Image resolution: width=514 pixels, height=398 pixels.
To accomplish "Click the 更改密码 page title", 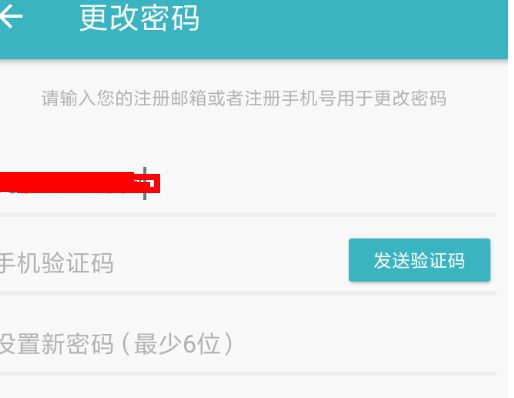I will tap(139, 18).
